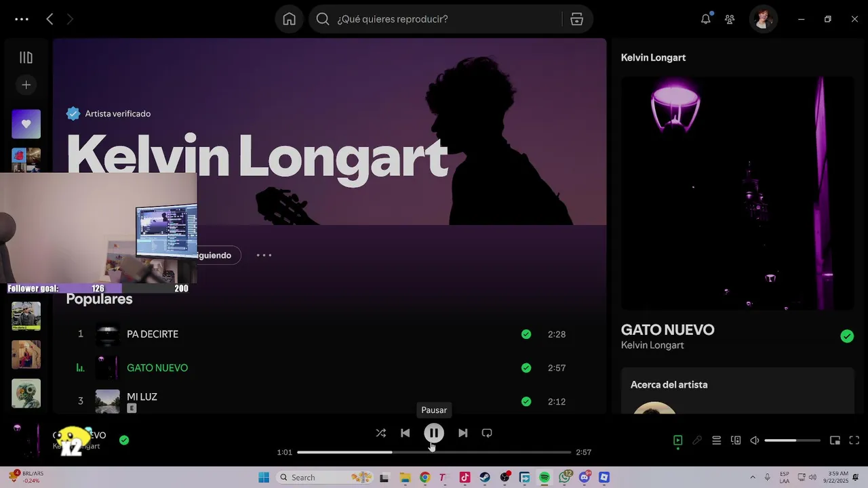Show hidden system tray icons
868x488 pixels.
(753, 478)
